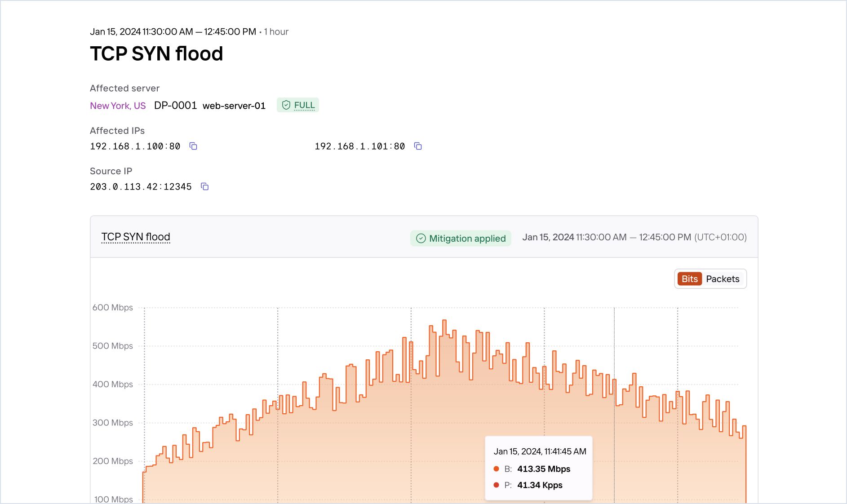Image resolution: width=847 pixels, height=504 pixels.
Task: Click the dotted TCP SYN flood chart title
Action: 136,237
